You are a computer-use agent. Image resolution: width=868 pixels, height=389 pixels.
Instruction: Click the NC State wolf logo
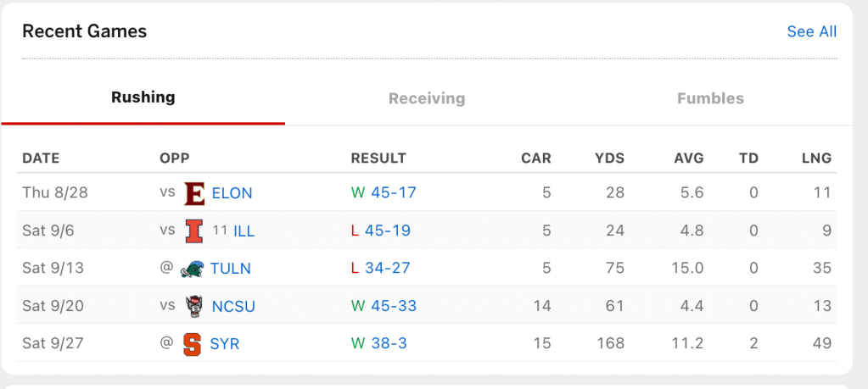[x=194, y=306]
